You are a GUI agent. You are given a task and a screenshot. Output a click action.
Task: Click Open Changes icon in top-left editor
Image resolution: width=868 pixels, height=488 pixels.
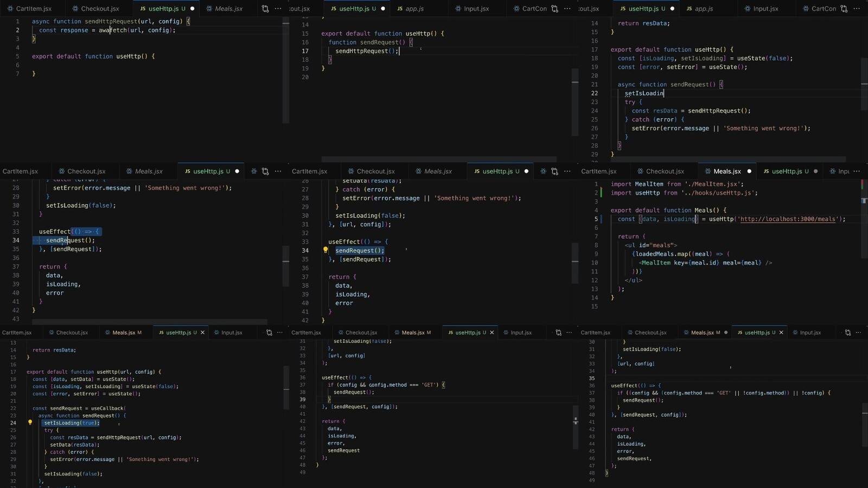[265, 9]
